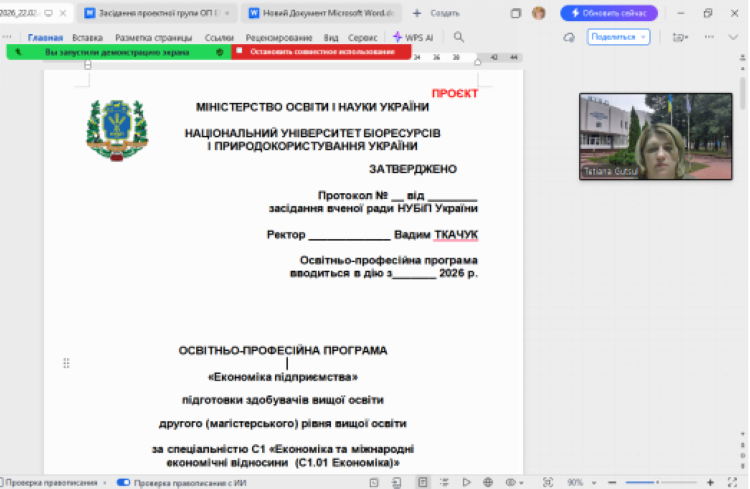Click the red ПРОЄКТ text
The height and width of the screenshot is (489, 750).
click(x=454, y=93)
